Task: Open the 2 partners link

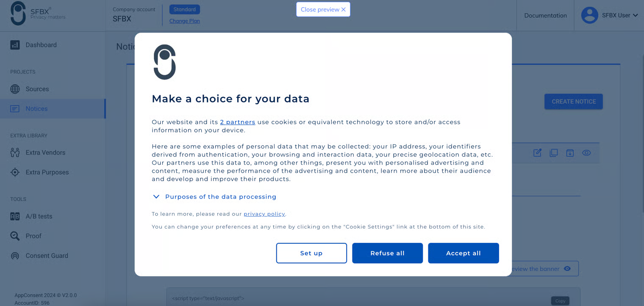Action: tap(237, 122)
